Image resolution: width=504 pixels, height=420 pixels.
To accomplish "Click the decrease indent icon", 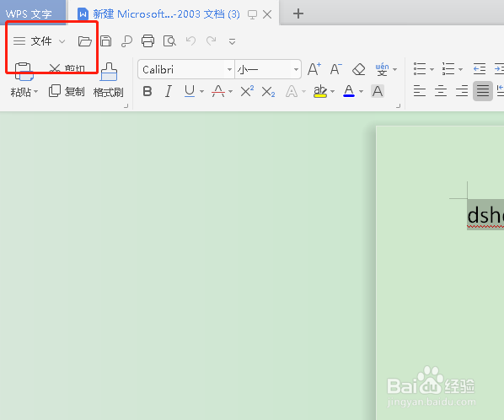I will 480,69.
